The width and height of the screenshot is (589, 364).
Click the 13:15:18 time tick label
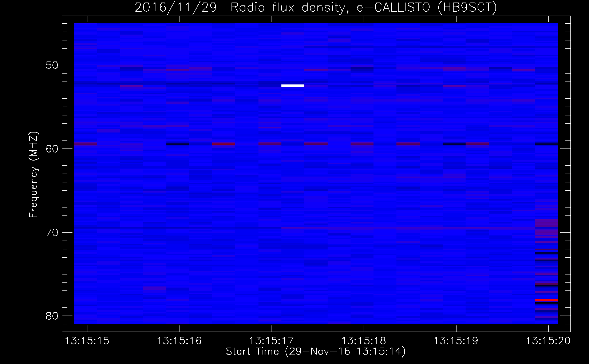pos(364,341)
